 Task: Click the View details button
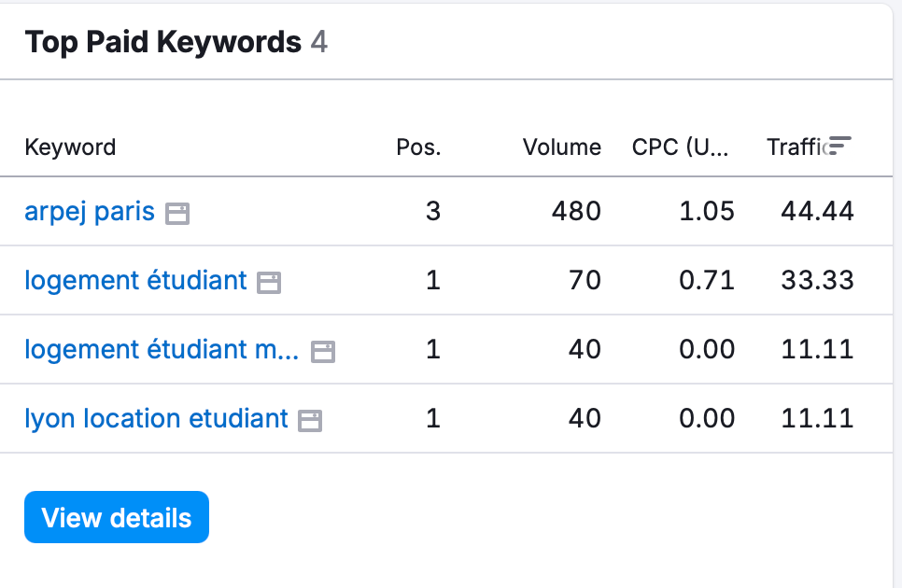point(116,517)
